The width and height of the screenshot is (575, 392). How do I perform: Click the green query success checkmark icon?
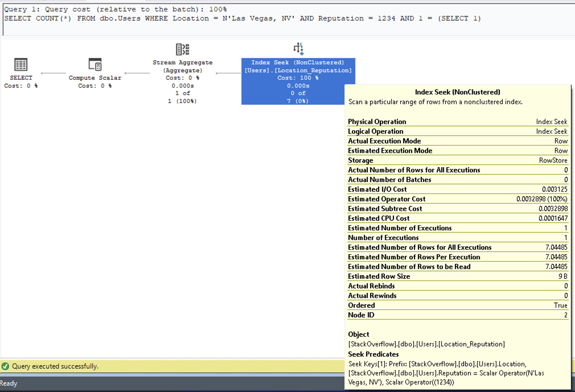5,366
